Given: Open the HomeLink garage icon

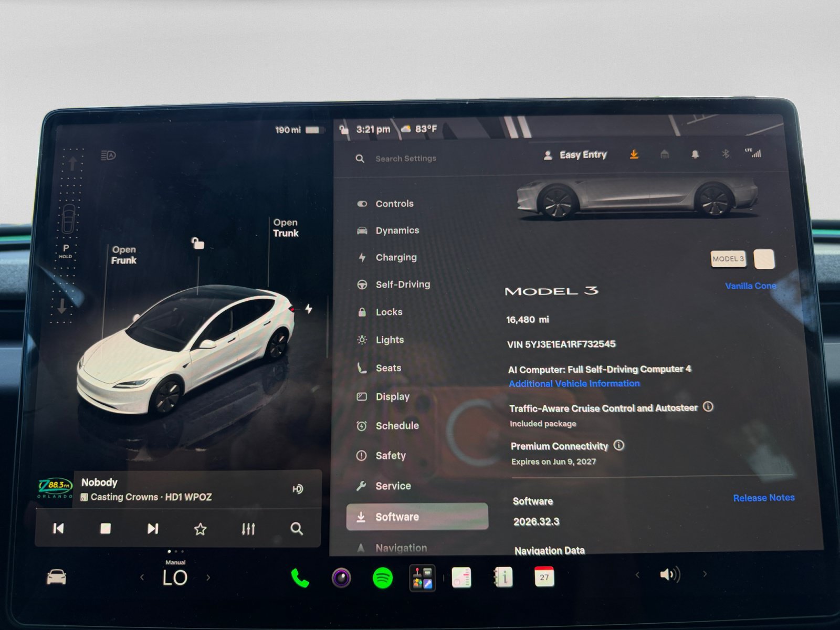Looking at the screenshot, I should click(665, 154).
